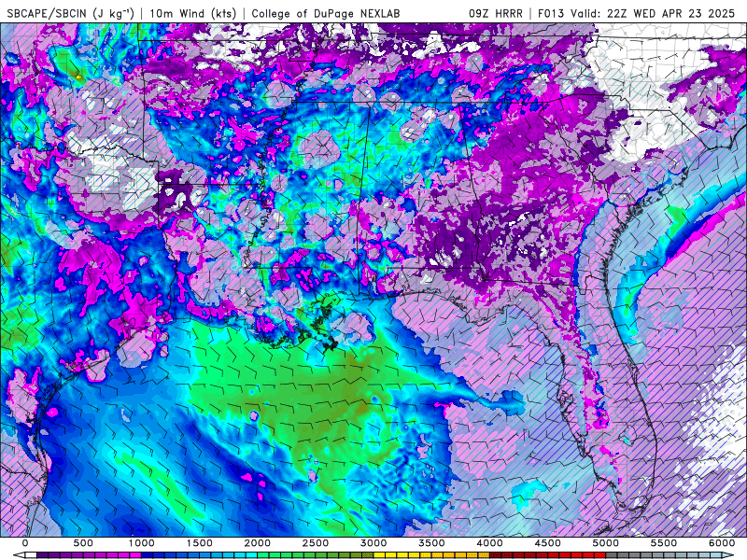
Task: Click the SBCAPE/SBCIN (J kg⁻¹) title text
Action: (x=71, y=14)
